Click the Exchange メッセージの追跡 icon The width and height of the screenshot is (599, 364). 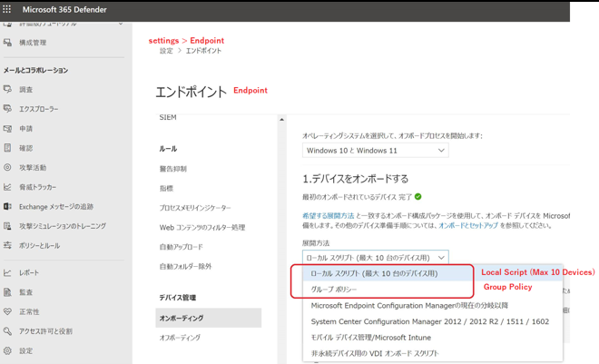point(7,206)
